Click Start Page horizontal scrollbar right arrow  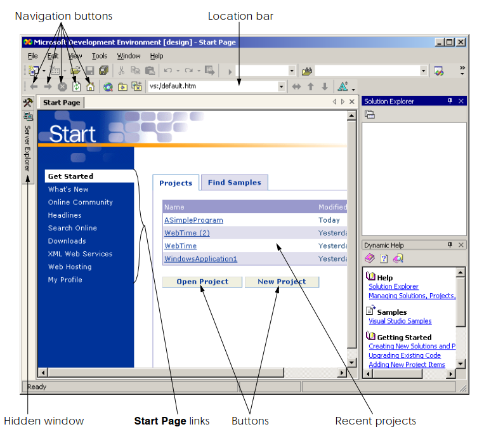pyautogui.click(x=343, y=372)
